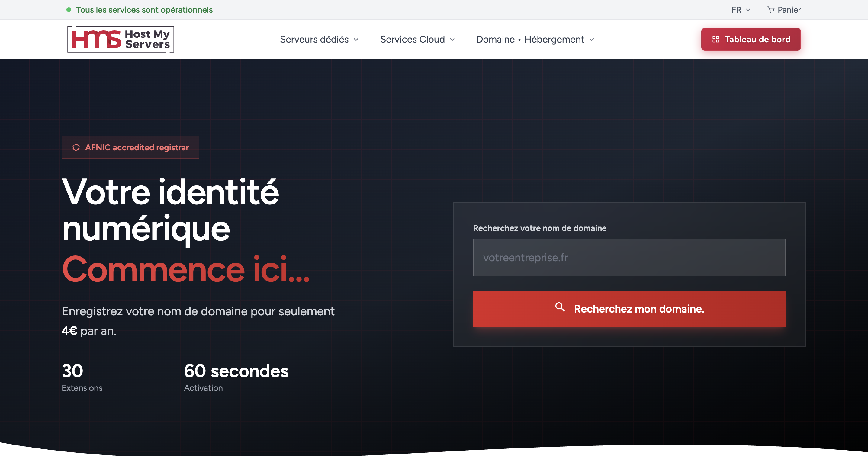This screenshot has width=868, height=456.
Task: Click the magnifier icon in the search button
Action: (560, 308)
